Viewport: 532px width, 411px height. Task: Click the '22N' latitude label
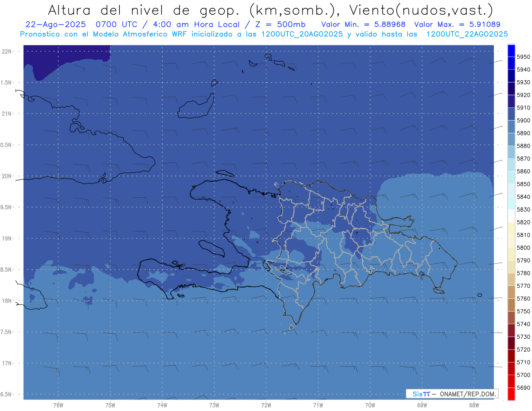pos(8,51)
